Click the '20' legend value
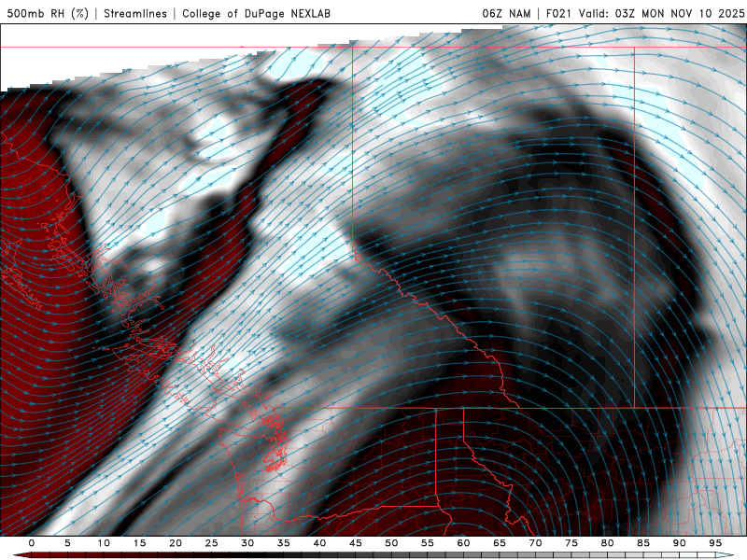 176,543
